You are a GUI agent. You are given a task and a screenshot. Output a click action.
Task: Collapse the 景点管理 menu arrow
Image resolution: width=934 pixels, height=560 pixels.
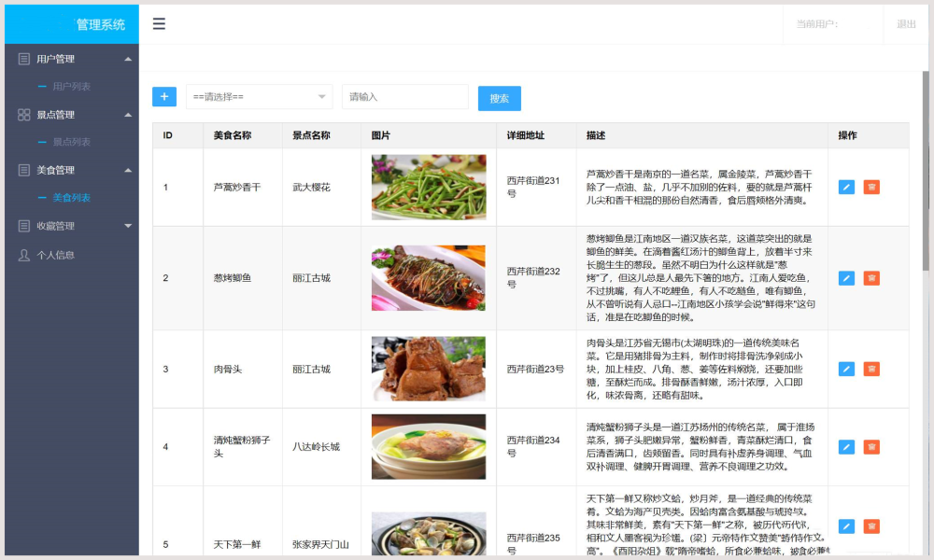pyautogui.click(x=128, y=115)
